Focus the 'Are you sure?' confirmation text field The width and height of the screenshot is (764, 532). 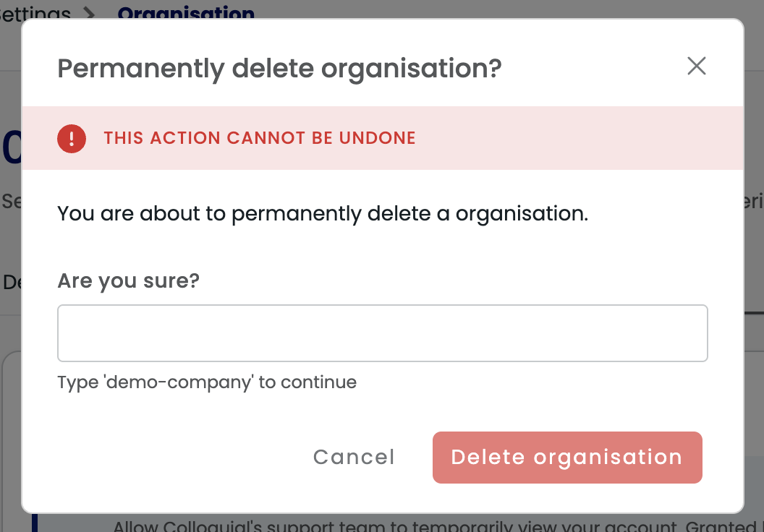[x=383, y=333]
